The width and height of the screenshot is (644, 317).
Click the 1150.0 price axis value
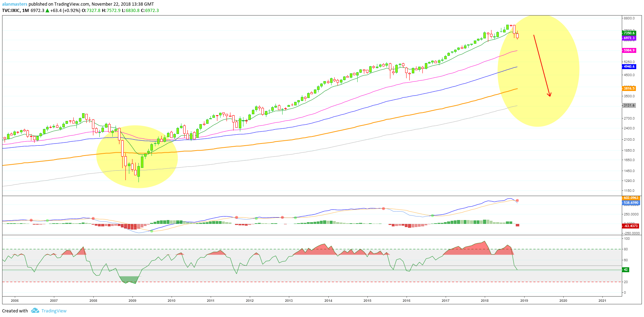click(x=629, y=191)
